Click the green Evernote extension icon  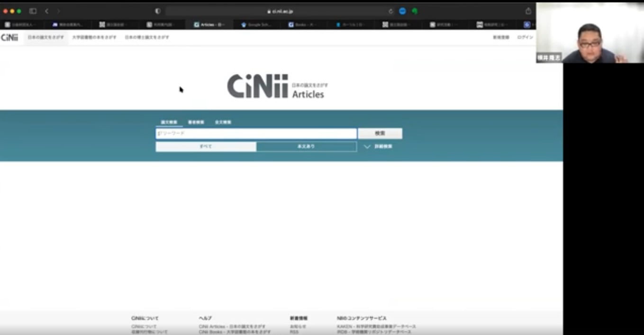click(415, 11)
